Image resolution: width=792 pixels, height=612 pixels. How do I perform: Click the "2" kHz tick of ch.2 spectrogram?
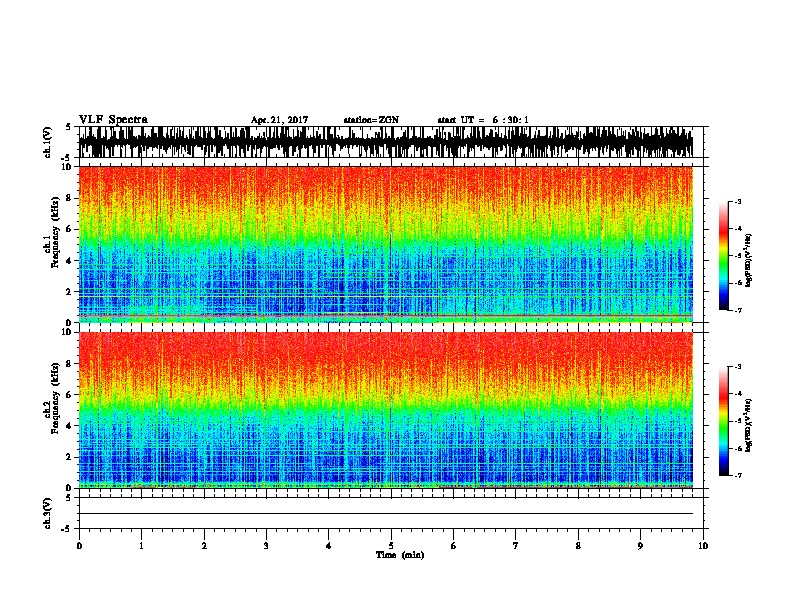coord(70,457)
